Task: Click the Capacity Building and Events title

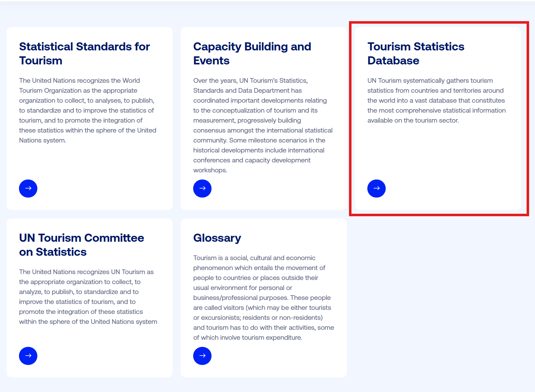Action: click(252, 54)
